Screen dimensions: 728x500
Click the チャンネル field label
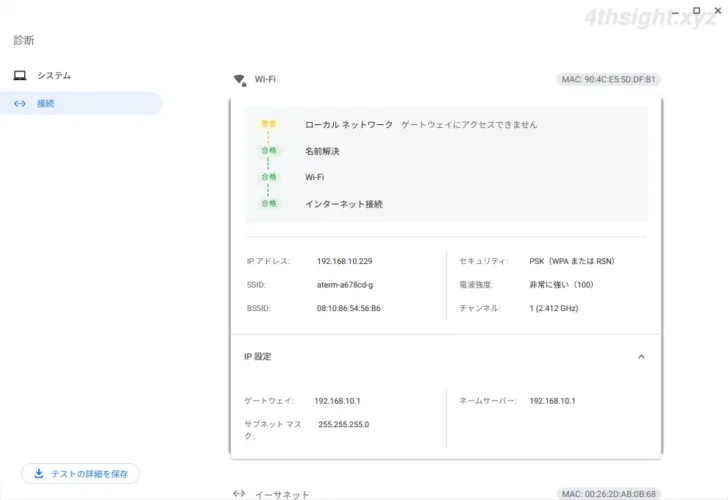479,308
